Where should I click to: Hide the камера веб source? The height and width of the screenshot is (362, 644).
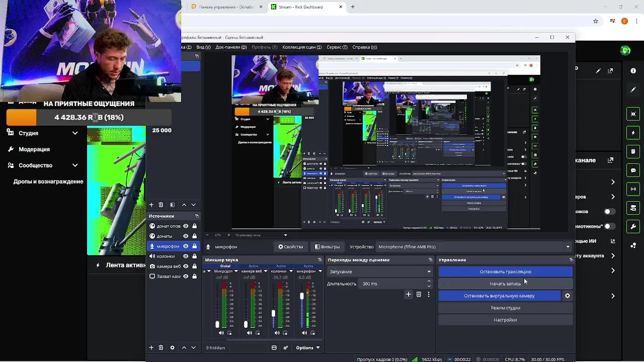186,266
